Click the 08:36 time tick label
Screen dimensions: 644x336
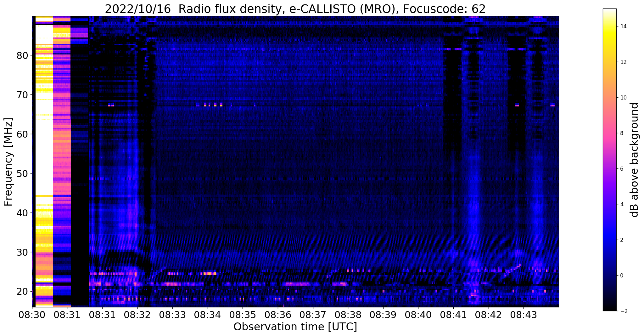coord(278,315)
